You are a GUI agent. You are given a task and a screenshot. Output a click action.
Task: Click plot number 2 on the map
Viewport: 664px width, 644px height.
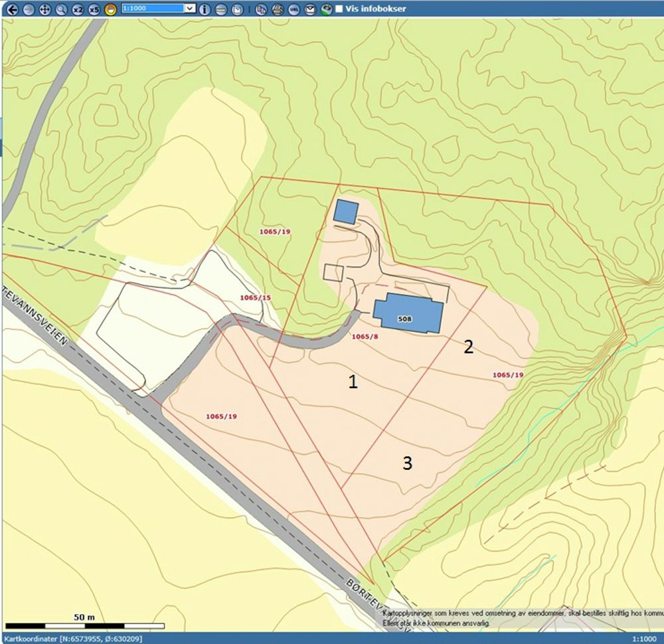pyautogui.click(x=468, y=347)
